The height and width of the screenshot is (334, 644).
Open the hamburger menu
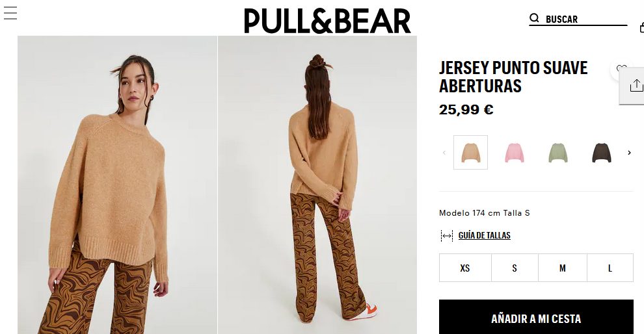[10, 13]
